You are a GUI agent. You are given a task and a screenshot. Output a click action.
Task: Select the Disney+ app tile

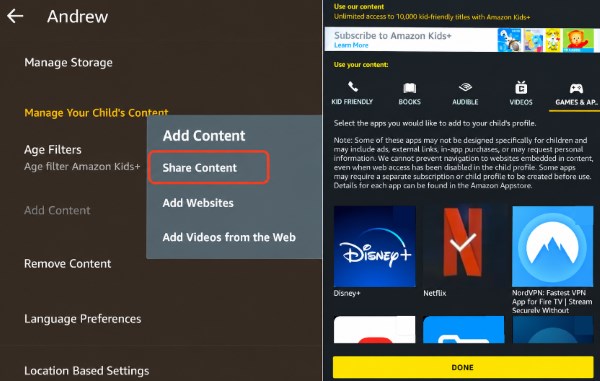(375, 246)
